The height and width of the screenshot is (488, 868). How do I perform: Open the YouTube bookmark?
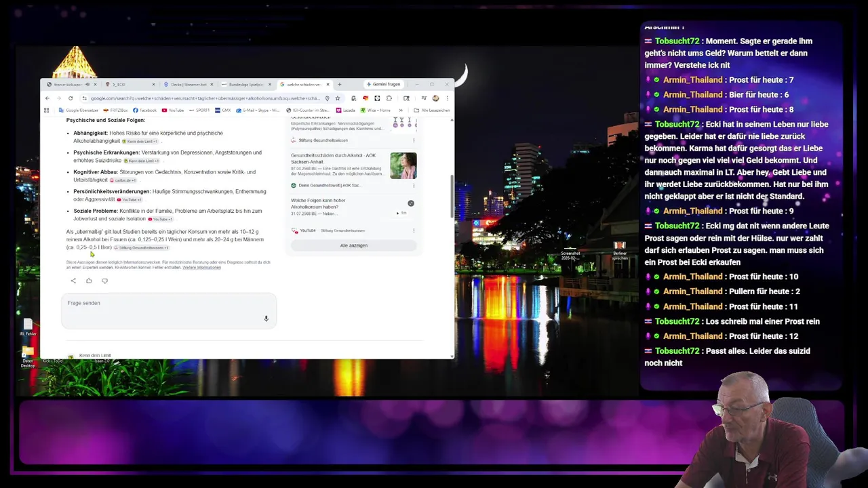(173, 110)
